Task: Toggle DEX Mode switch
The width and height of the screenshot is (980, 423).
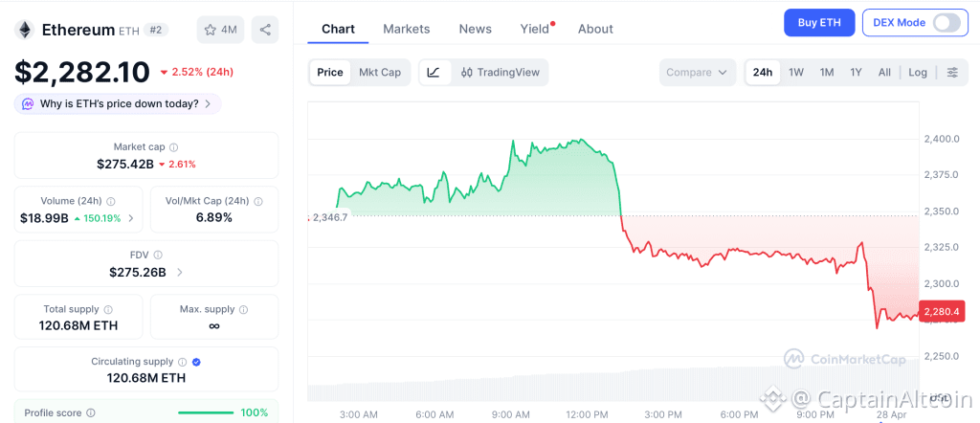Action: 946,22
